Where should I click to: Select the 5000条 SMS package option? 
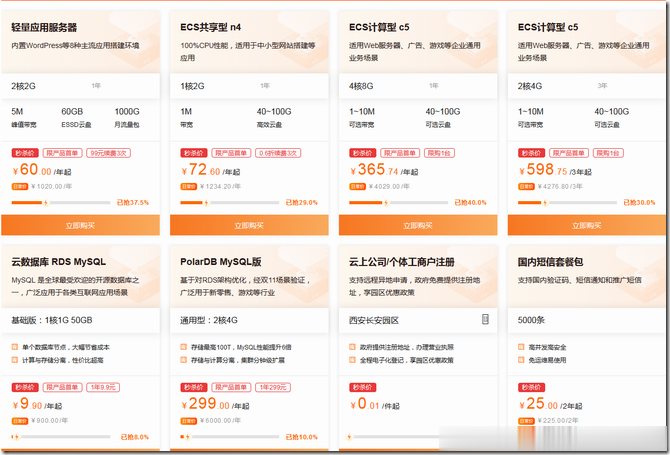coord(531,320)
